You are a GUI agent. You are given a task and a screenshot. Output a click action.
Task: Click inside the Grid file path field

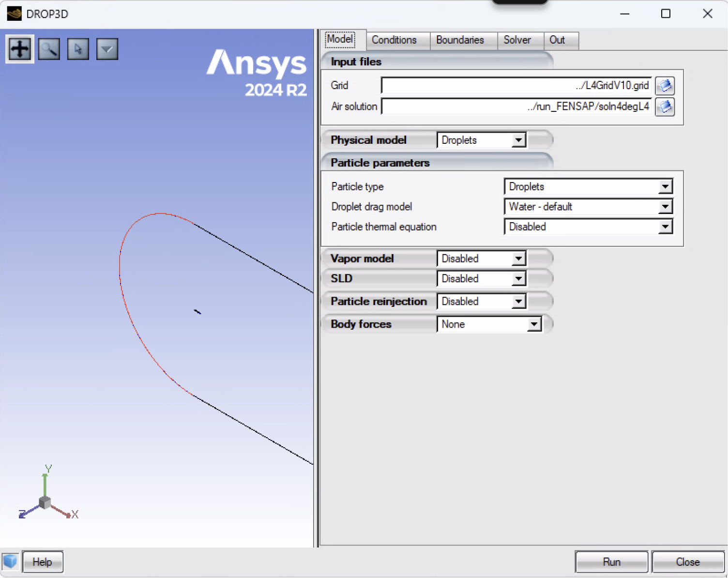tap(513, 85)
